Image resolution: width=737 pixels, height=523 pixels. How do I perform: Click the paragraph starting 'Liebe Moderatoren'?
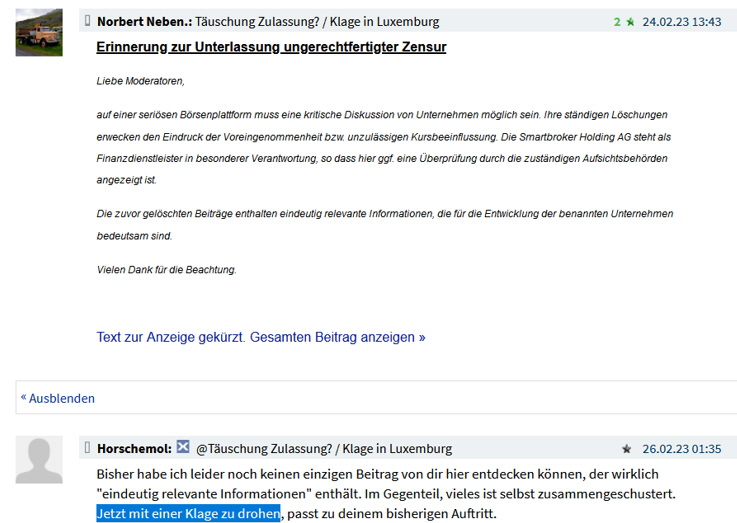point(141,80)
